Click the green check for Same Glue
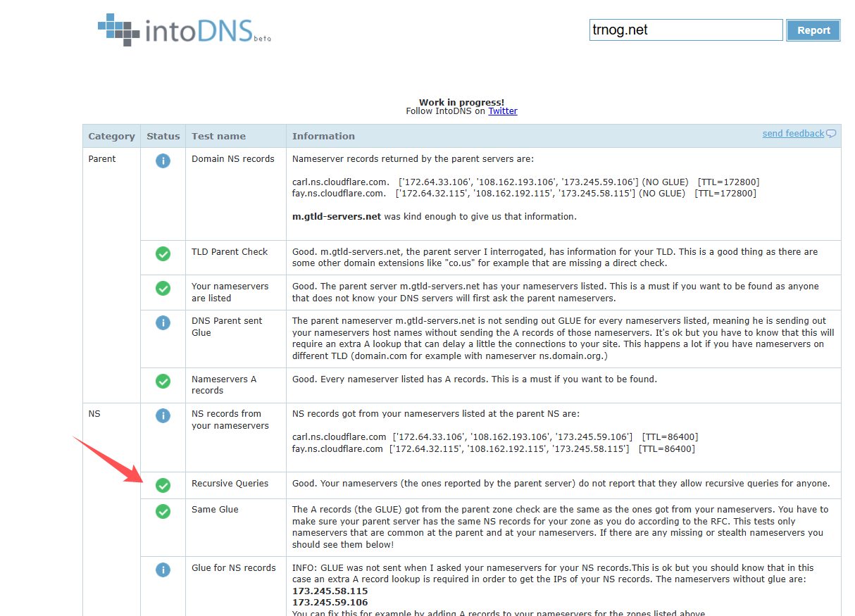The width and height of the screenshot is (855, 616). coord(163,511)
